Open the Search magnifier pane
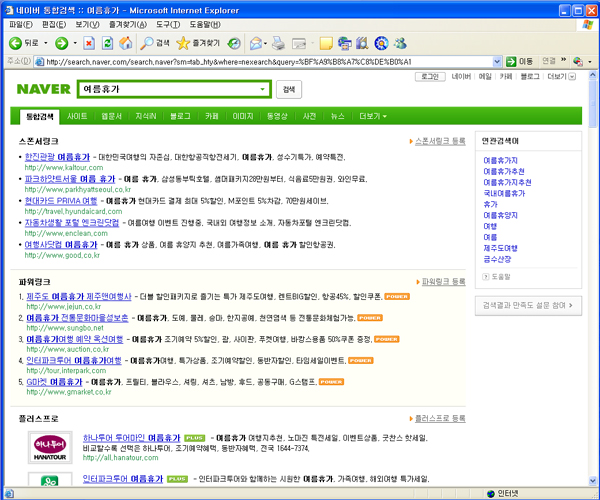Viewport: 600px width, 500px height. coord(147,43)
